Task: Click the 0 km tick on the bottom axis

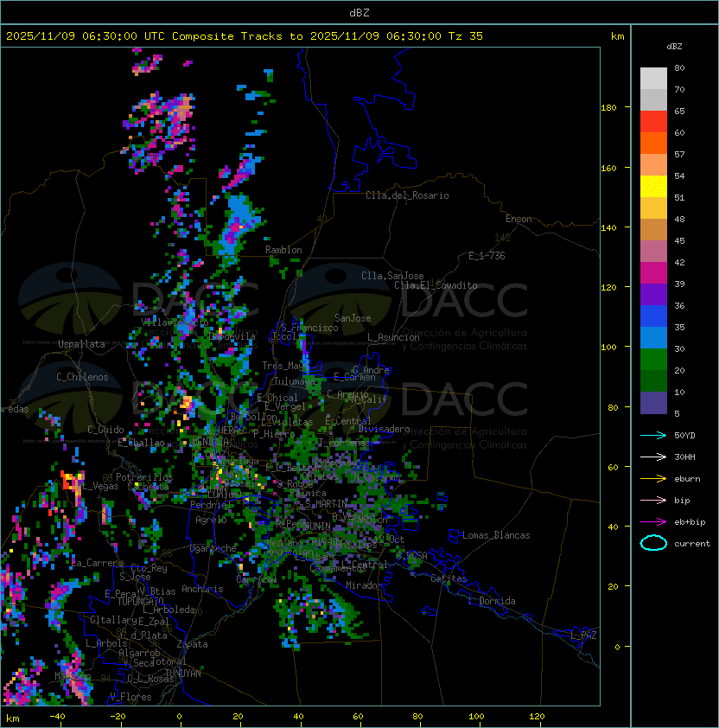Action: (179, 717)
